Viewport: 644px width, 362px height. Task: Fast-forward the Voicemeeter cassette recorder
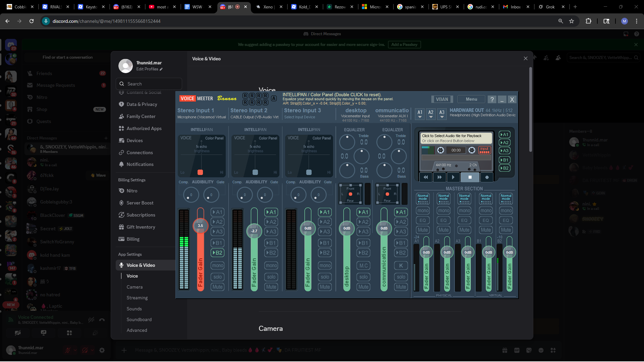click(x=439, y=177)
